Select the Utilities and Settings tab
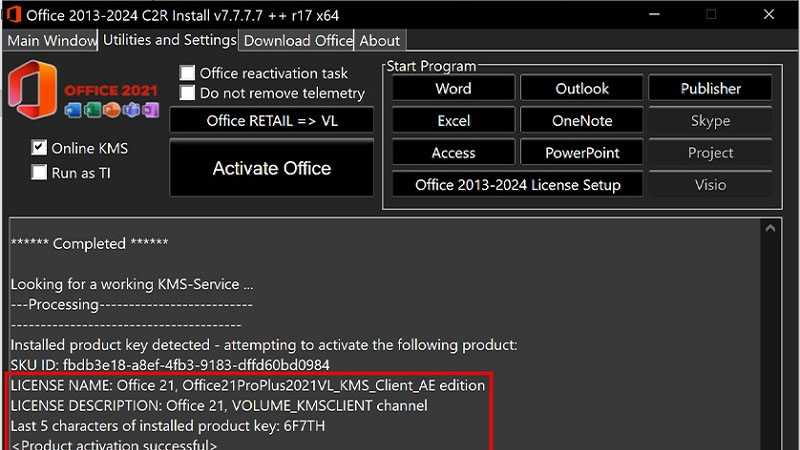 pyautogui.click(x=169, y=40)
